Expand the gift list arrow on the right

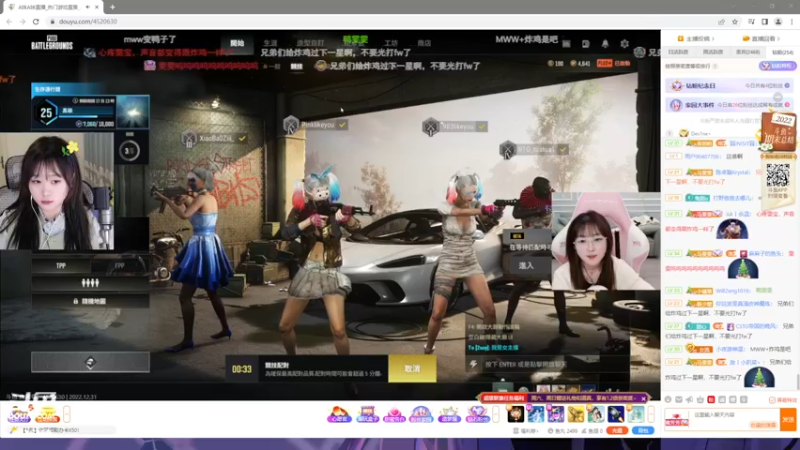(651, 414)
